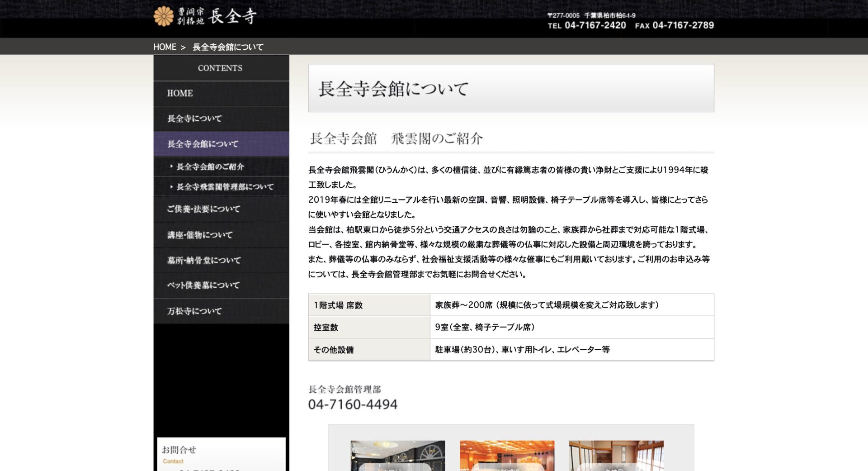Click phone number 04-7160-4494

point(353,404)
